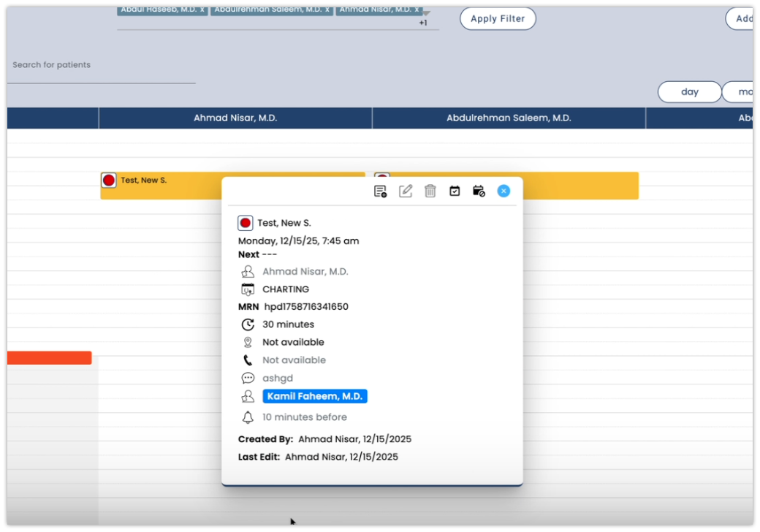
Task: Remove Ahmad Nisar, M.D. filter chip
Action: point(417,9)
